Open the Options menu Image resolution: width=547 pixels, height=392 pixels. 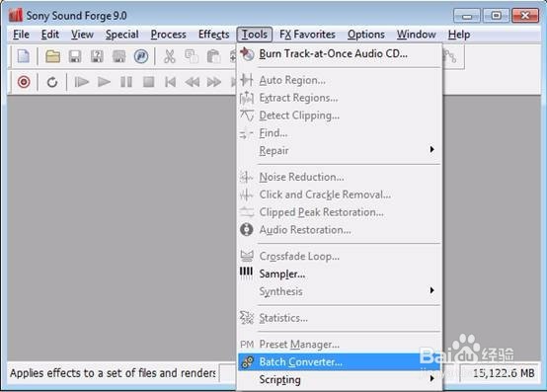[366, 35]
